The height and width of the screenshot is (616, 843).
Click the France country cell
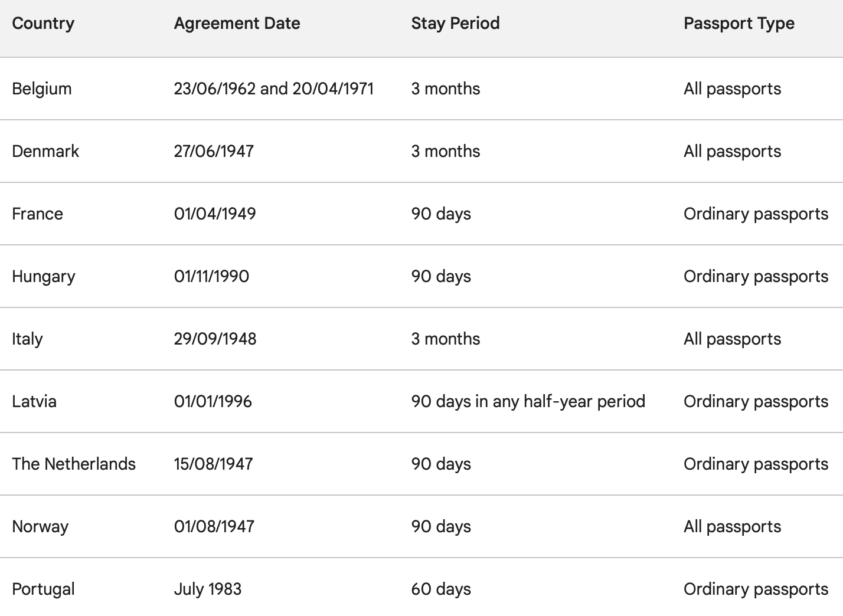pyautogui.click(x=37, y=214)
